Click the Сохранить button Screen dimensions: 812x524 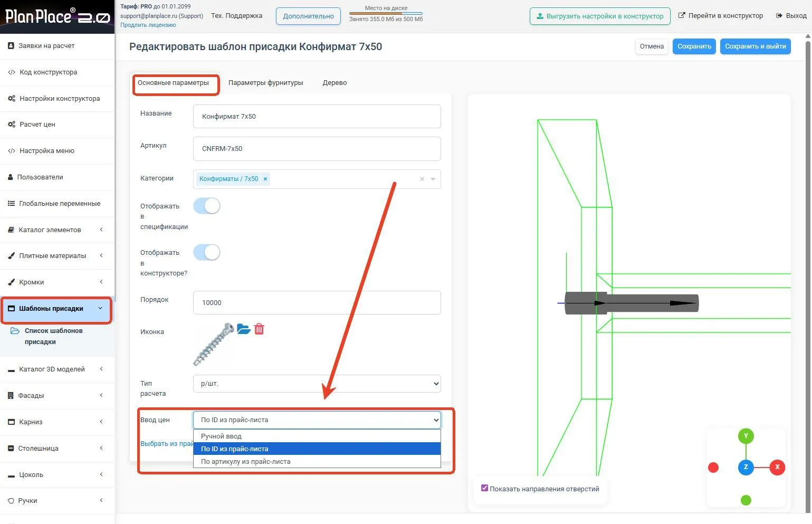coord(694,46)
